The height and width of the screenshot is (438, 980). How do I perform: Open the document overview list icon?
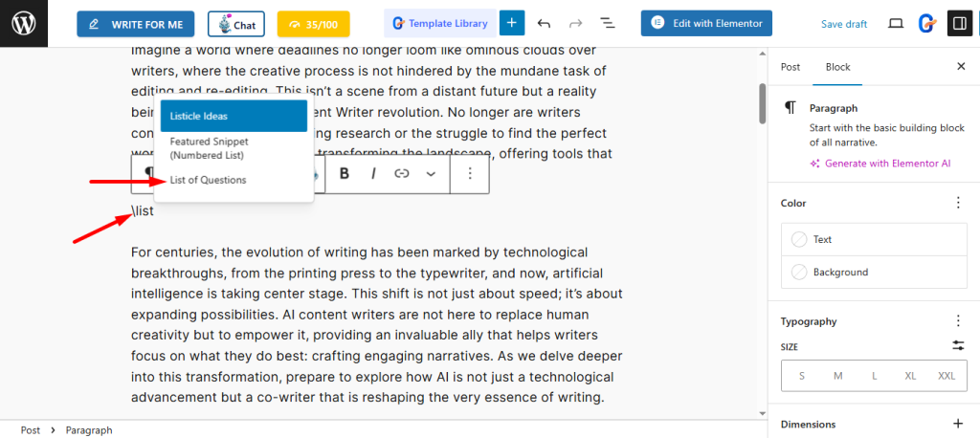(x=607, y=23)
